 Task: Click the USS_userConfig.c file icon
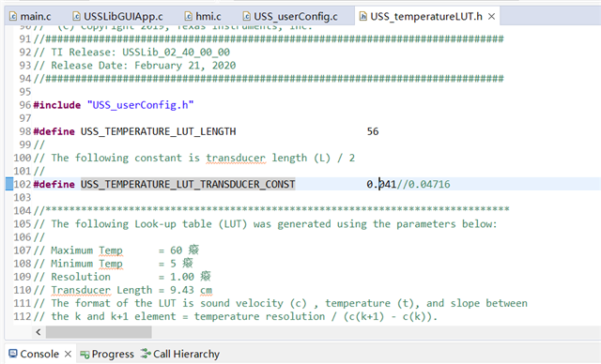(246, 16)
